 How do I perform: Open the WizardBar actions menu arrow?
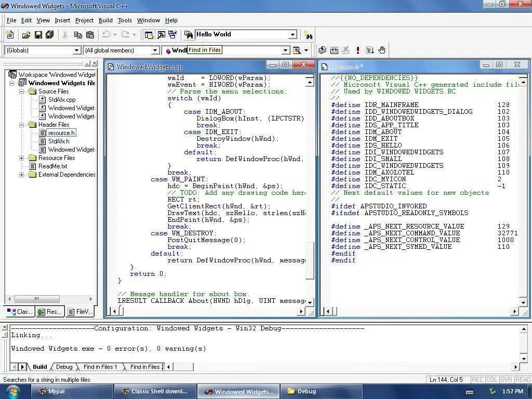(306, 50)
